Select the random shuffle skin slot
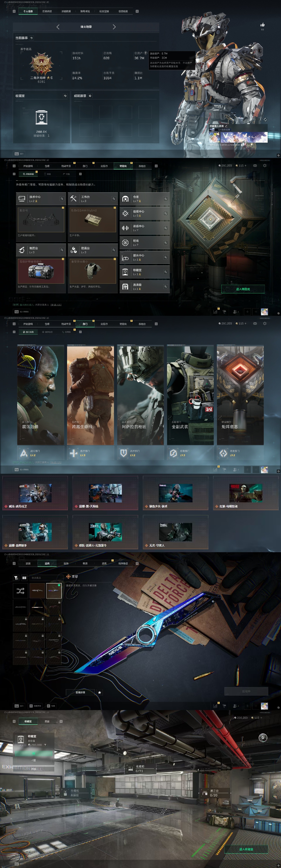 (21, 591)
